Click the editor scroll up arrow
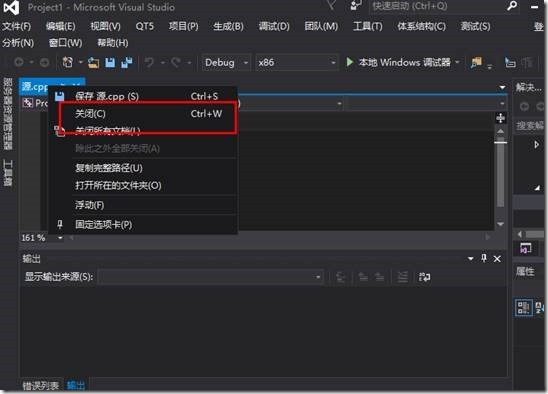Viewport: 548px width, 394px height. click(500, 131)
